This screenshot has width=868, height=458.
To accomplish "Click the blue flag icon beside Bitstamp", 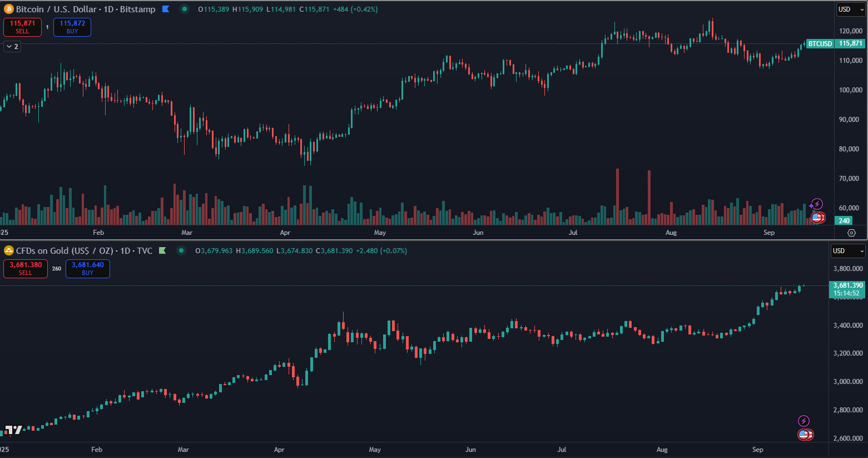I will click(166, 9).
